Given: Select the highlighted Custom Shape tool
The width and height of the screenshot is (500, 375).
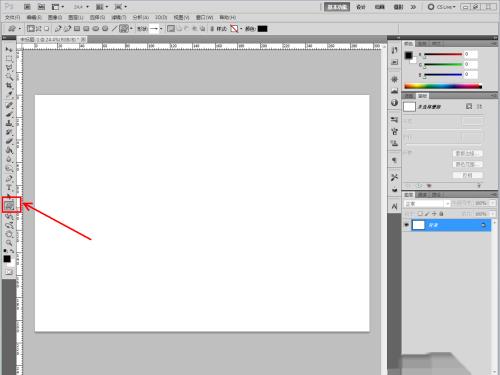Looking at the screenshot, I should tap(10, 205).
